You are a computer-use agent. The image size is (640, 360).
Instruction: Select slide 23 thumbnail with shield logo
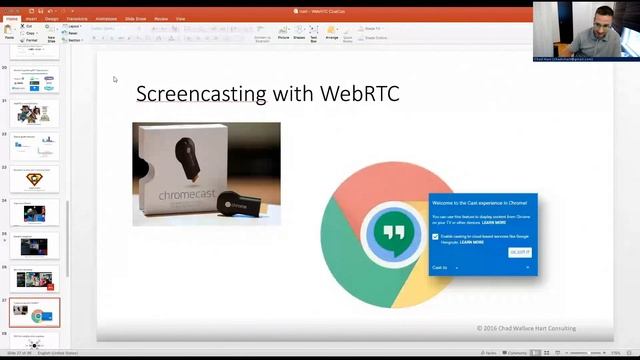tap(34, 180)
